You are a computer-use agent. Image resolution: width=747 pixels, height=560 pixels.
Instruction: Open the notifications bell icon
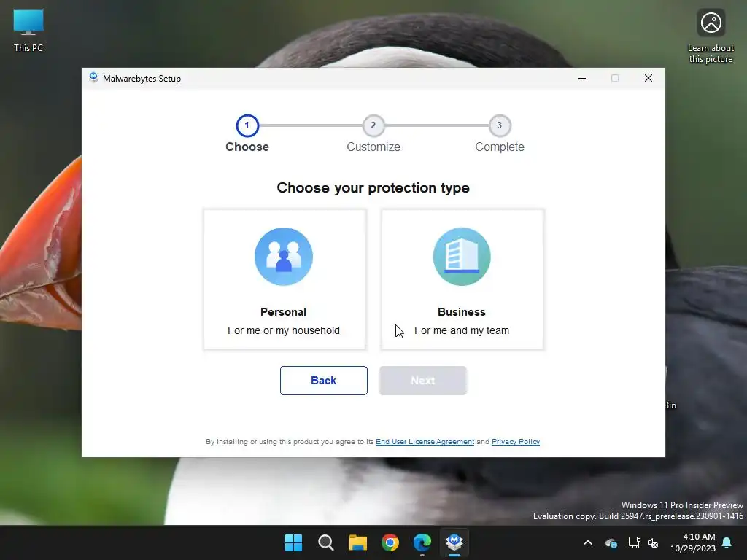[727, 542]
